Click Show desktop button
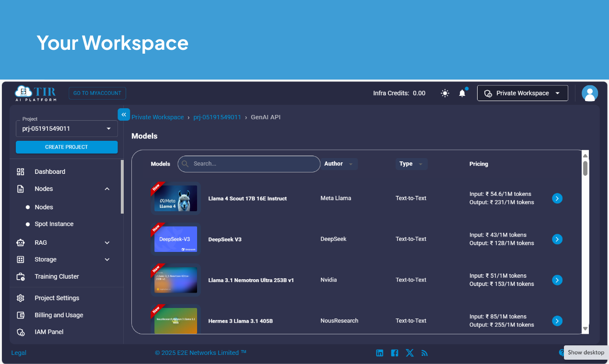This screenshot has height=364, width=609. point(586,353)
